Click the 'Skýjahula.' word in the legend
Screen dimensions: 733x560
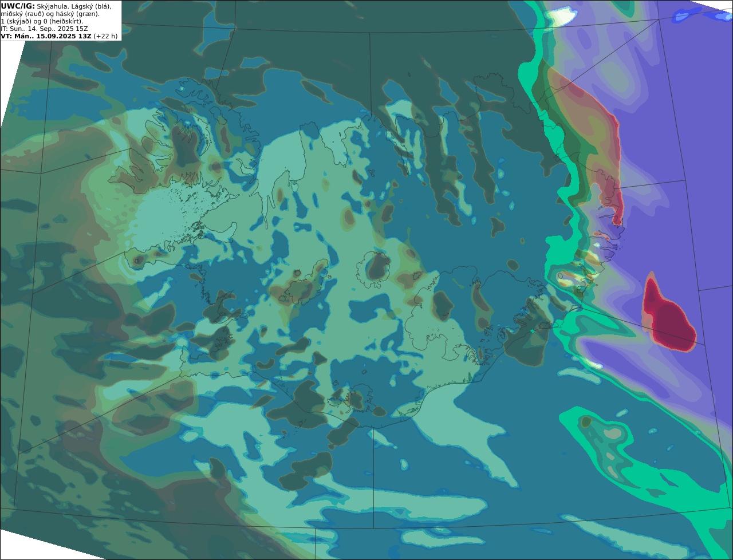coord(52,6)
